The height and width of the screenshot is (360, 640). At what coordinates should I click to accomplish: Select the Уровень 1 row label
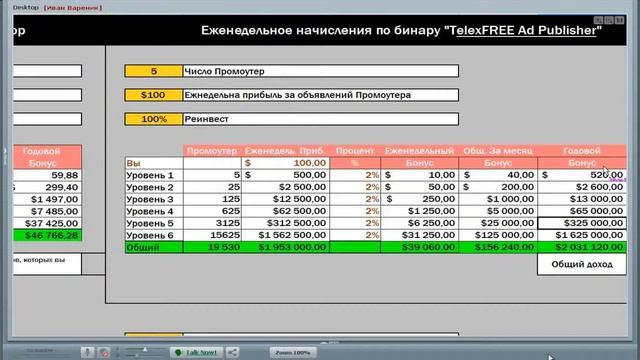click(x=154, y=175)
